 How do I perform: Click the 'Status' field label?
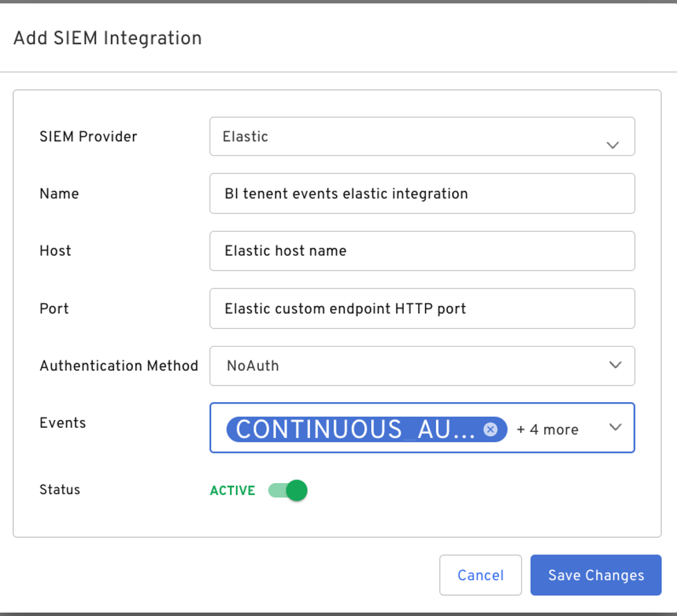click(x=60, y=489)
